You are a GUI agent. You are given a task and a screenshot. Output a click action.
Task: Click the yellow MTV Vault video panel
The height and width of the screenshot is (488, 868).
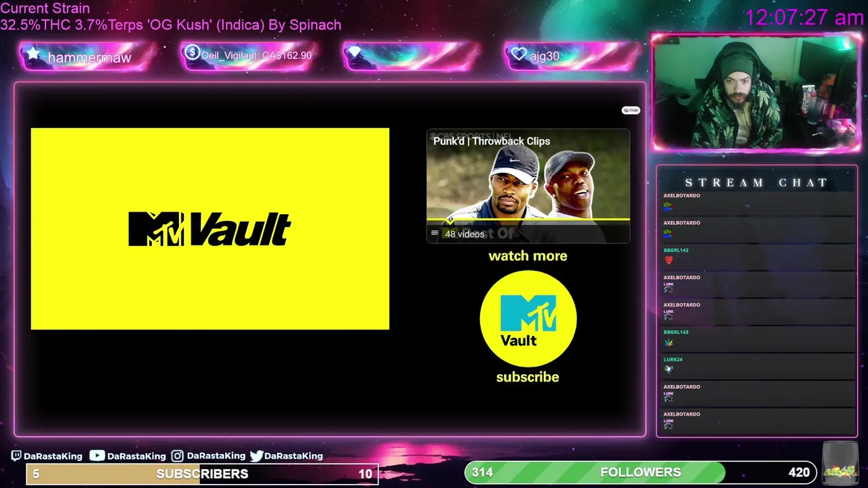click(x=210, y=228)
